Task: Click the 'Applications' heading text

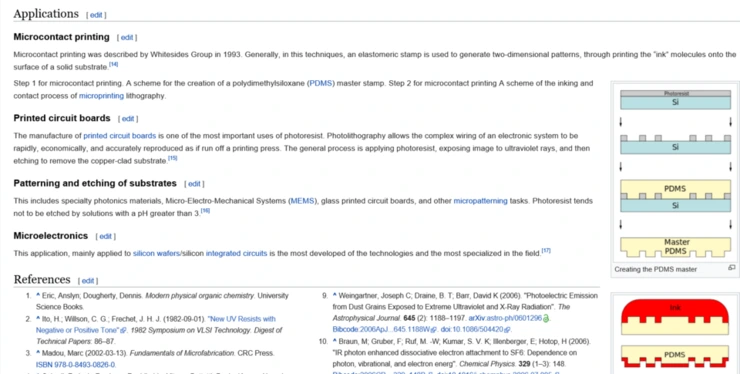Action: (x=46, y=14)
